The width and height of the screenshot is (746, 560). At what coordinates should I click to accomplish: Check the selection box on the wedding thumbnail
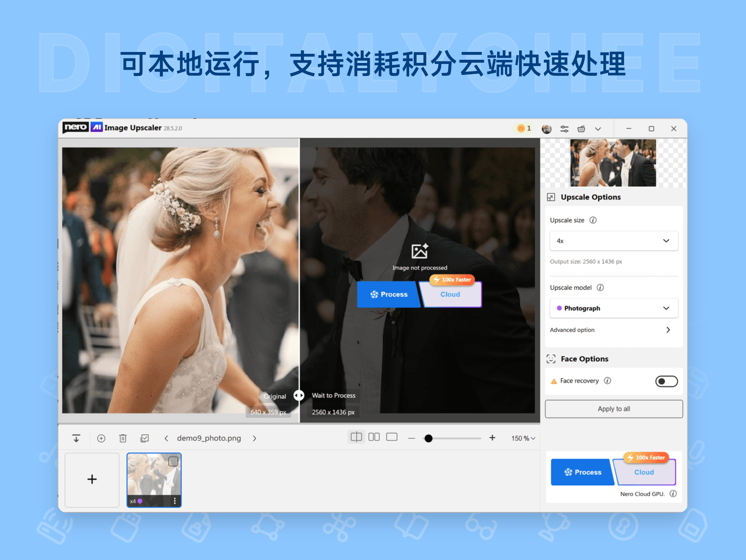tap(173, 461)
